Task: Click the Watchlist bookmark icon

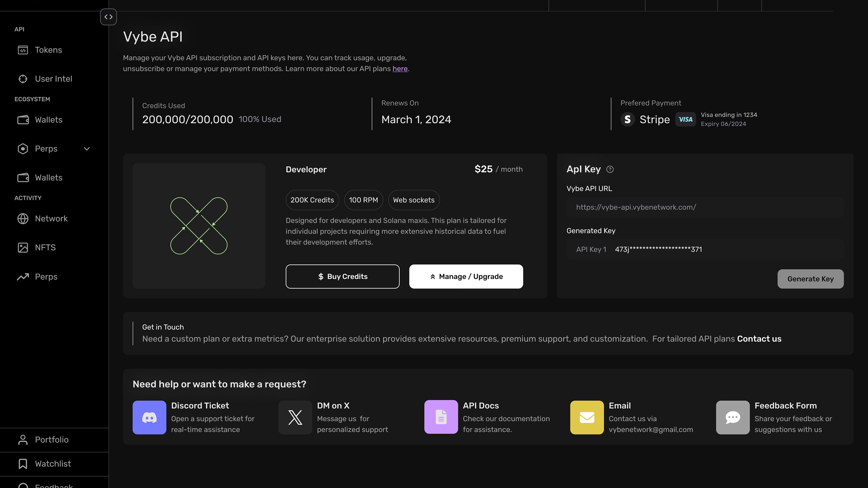Action: [x=23, y=464]
